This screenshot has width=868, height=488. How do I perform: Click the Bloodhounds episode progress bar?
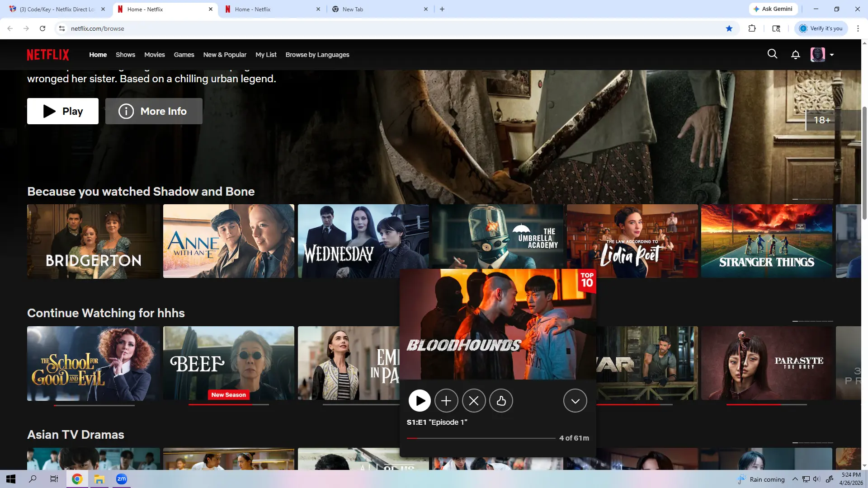(481, 438)
